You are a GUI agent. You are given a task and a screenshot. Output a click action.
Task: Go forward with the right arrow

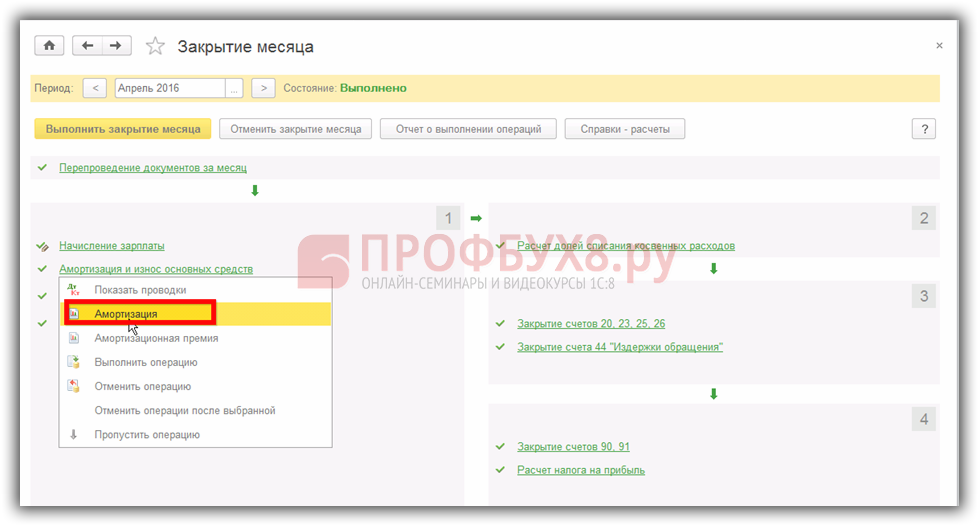[116, 46]
